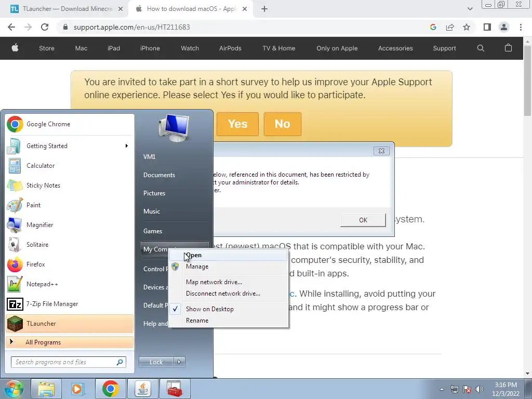Share this page icon in address bar
Image resolution: width=532 pixels, height=399 pixels.
coord(450,27)
